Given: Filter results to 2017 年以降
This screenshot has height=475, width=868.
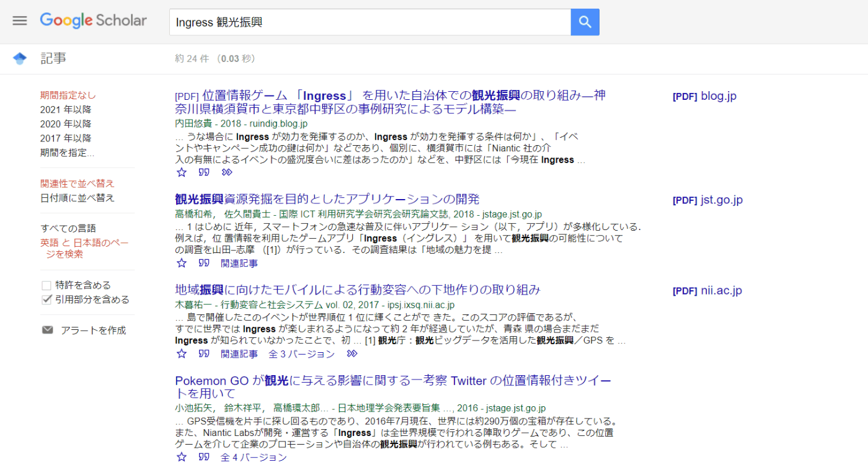Looking at the screenshot, I should [66, 138].
